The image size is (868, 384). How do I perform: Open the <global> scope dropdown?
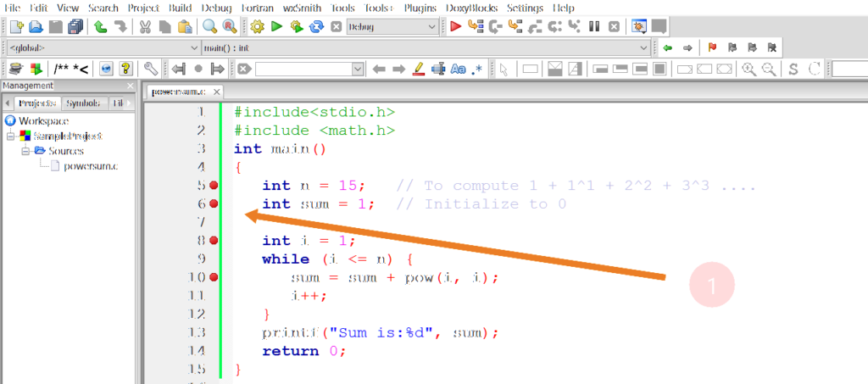[196, 47]
